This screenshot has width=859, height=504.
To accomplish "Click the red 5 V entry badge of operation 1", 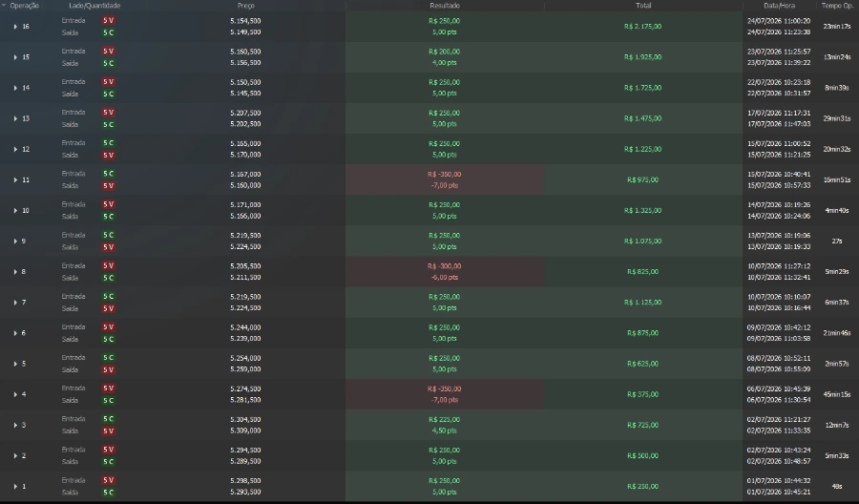I will point(109,480).
